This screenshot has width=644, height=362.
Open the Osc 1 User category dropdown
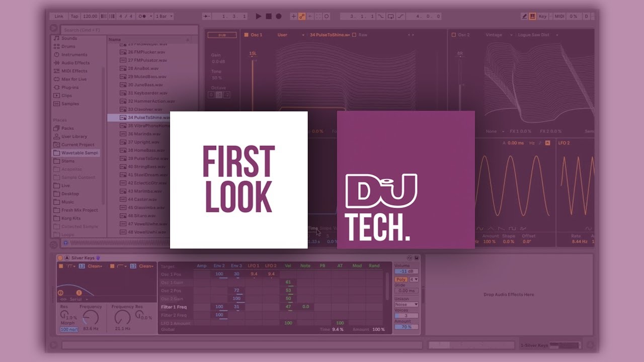coord(291,35)
